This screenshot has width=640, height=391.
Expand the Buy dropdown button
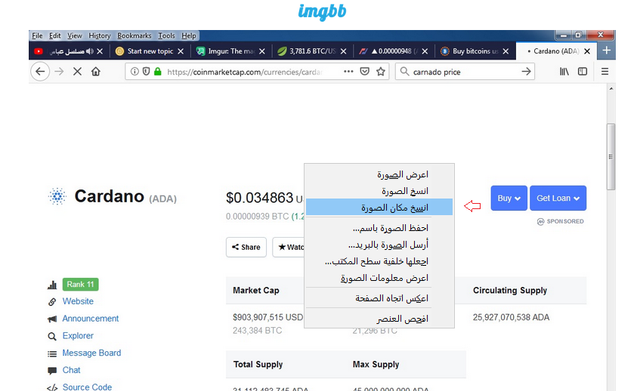[x=509, y=198]
